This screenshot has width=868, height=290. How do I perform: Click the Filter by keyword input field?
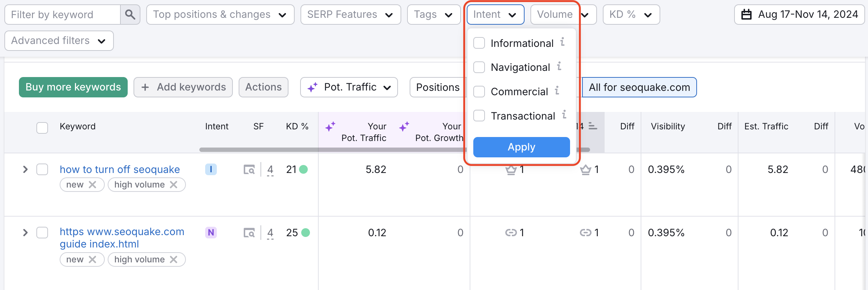click(63, 15)
